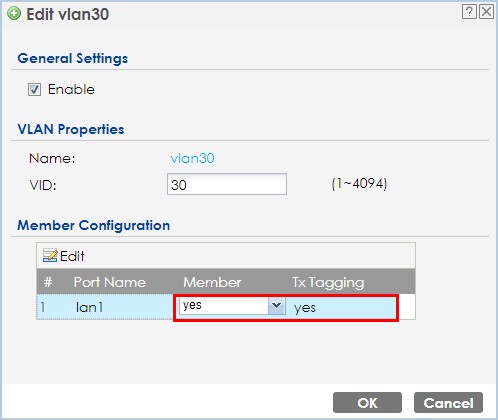
Task: Click the Tx Tagging yes cell for lan1
Action: [x=305, y=308]
